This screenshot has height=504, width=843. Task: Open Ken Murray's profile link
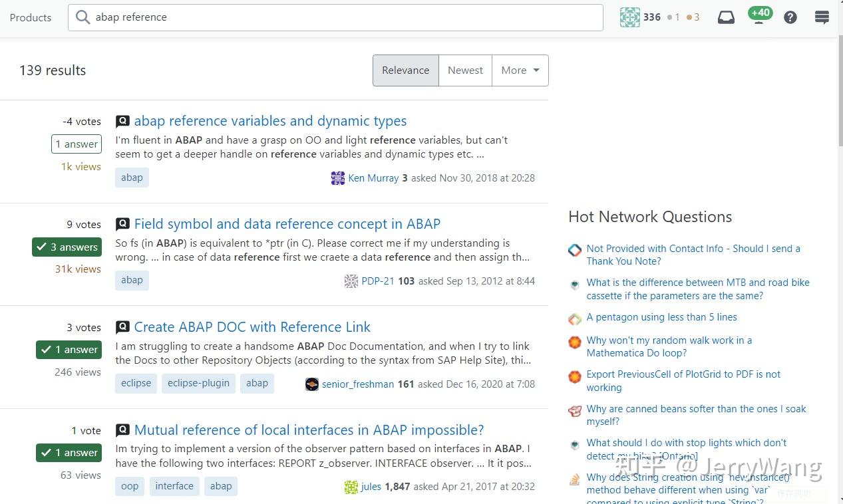coord(373,178)
